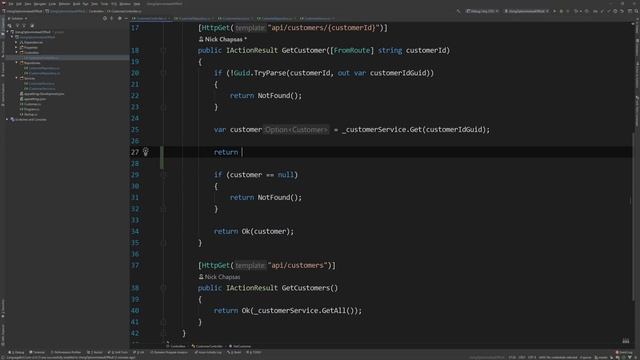Expand the Dependencies node

16,42
